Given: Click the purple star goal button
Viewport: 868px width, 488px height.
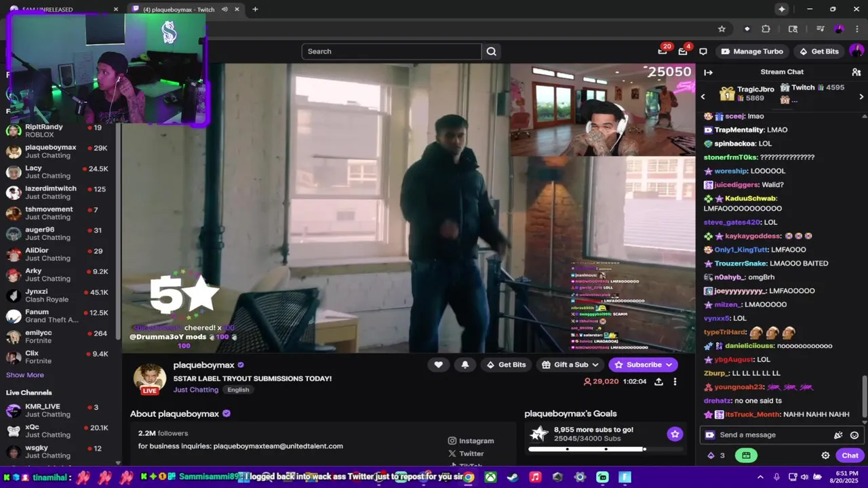Looking at the screenshot, I should coord(675,434).
